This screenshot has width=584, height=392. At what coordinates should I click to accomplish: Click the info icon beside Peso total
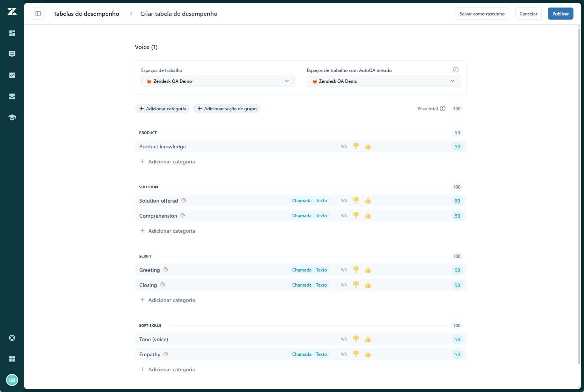(443, 108)
